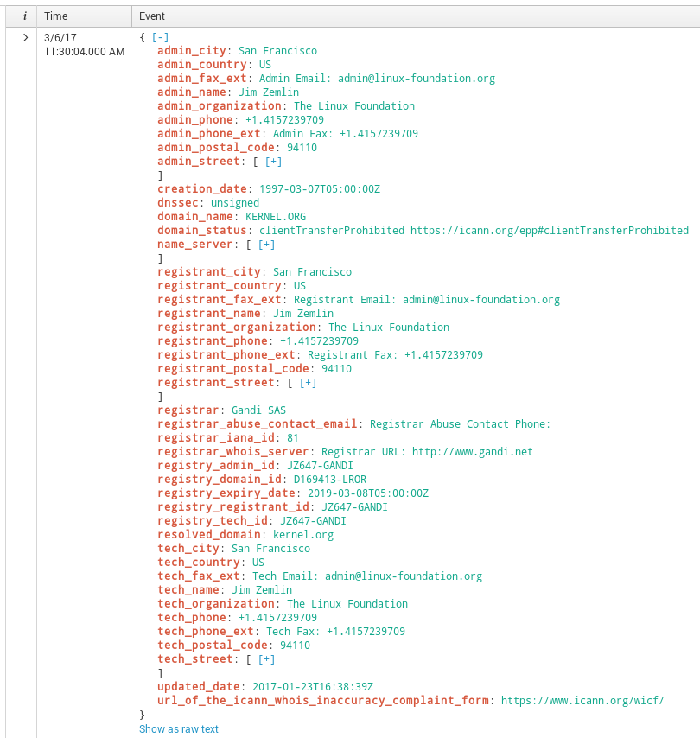Click the registry_tech_id value JZ647-GANDI
Screen dimensions: 700x738
click(x=313, y=521)
